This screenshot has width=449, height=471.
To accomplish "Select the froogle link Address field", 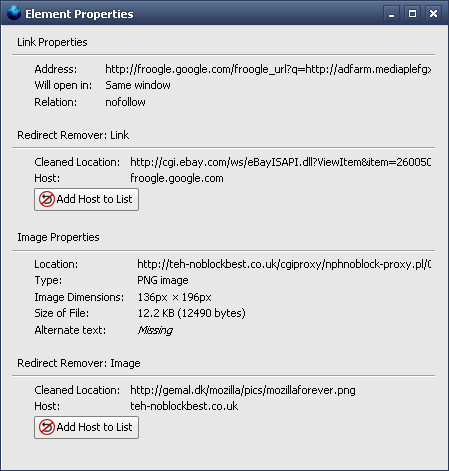I will pos(268,69).
